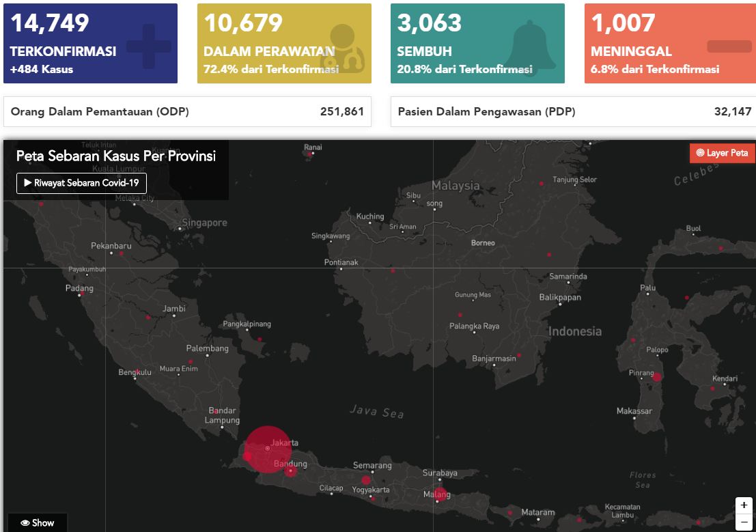Screen dimensions: 756x532
Task: Click the minus icon on Meninggal card
Action: [729, 46]
